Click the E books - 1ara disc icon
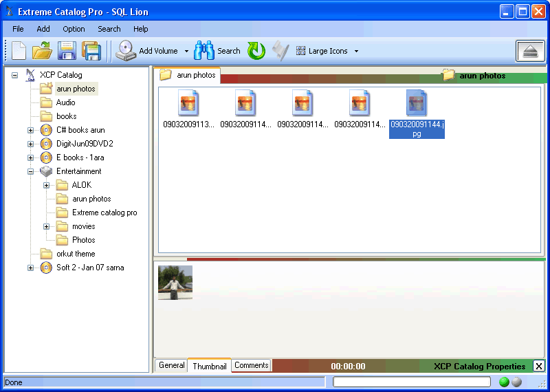This screenshot has width=550, height=392. [46, 157]
